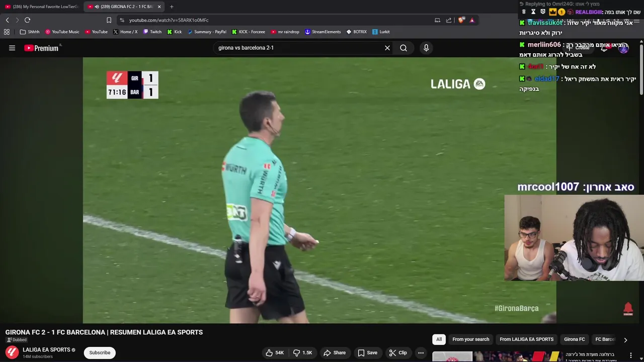Image resolution: width=644 pixels, height=362 pixels.
Task: Open the apps grid in bookmarks bar
Action: tap(7, 32)
